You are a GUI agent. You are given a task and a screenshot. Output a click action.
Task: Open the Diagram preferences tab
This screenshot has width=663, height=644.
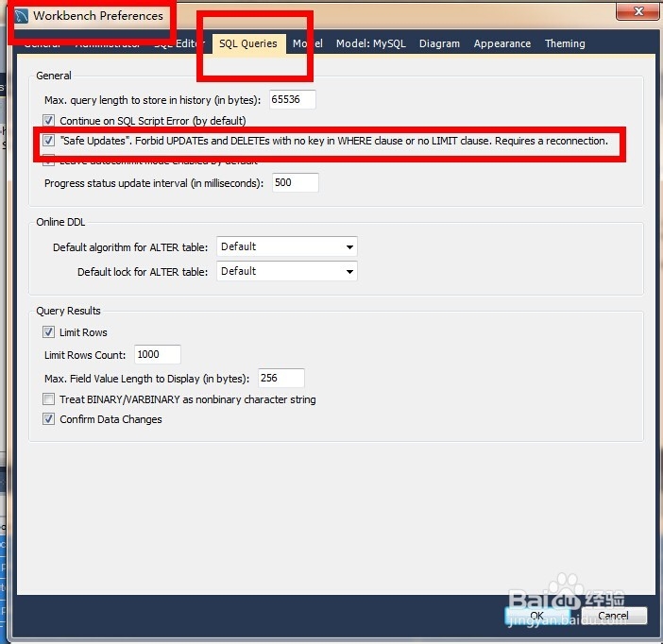(x=439, y=43)
